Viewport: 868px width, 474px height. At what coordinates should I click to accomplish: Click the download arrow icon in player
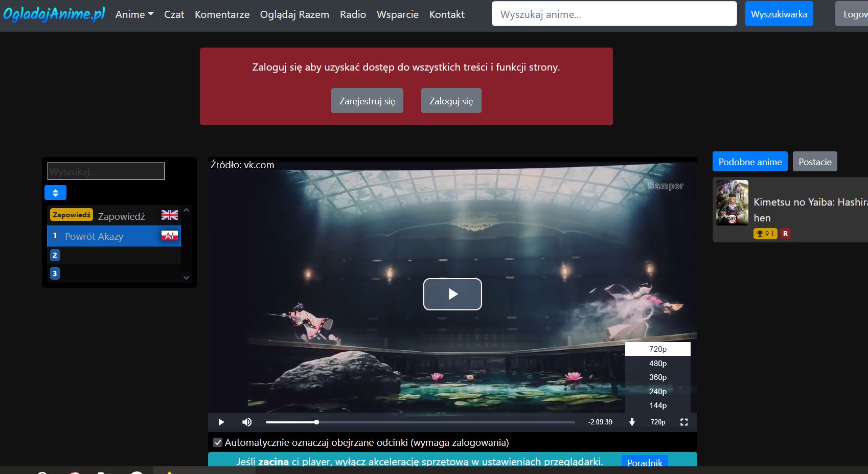(x=632, y=422)
